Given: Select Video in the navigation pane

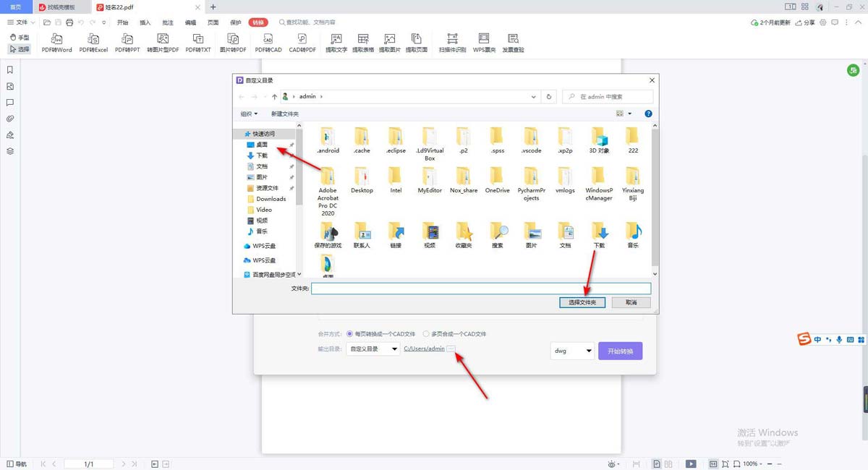Looking at the screenshot, I should coord(264,210).
